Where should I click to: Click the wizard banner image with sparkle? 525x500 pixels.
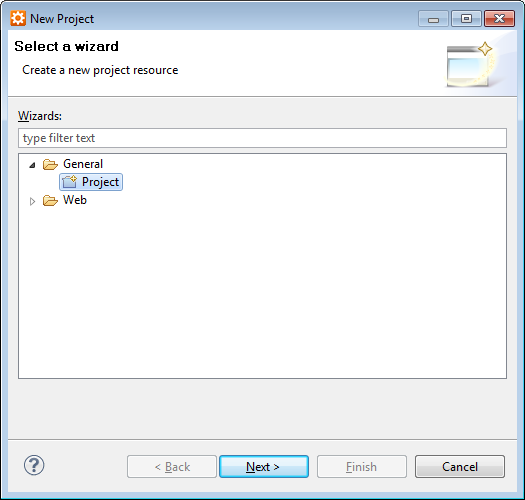[470, 65]
